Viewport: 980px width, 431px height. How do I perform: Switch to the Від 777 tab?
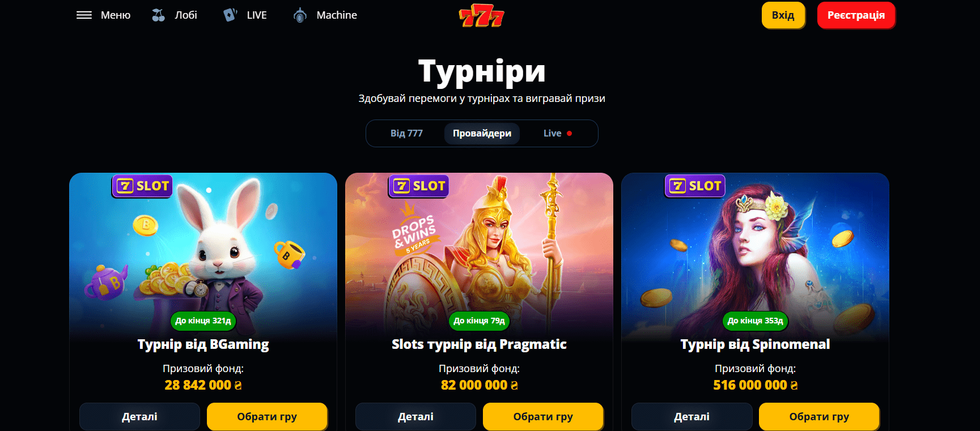coord(406,133)
